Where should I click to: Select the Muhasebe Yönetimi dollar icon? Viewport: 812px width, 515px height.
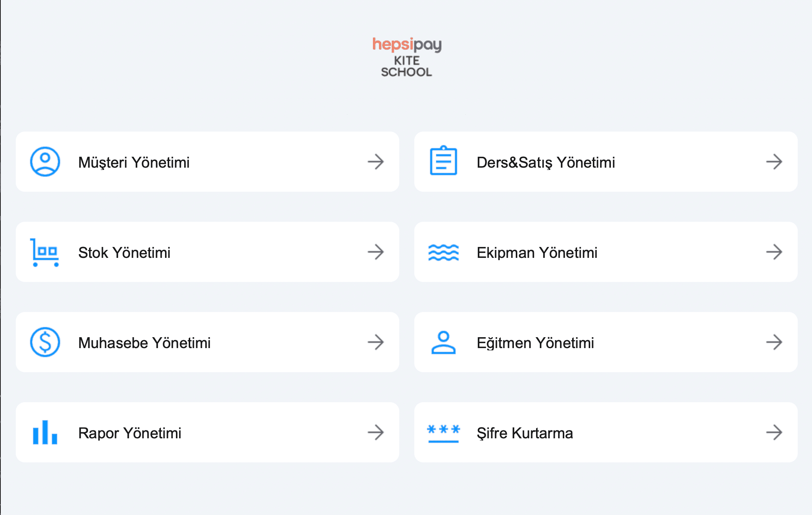pos(44,342)
